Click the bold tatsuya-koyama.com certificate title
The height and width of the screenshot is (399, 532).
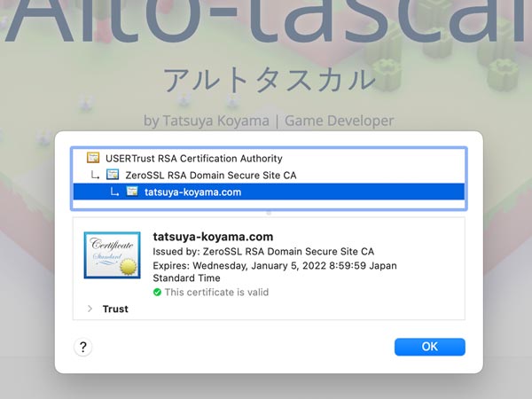coord(213,237)
